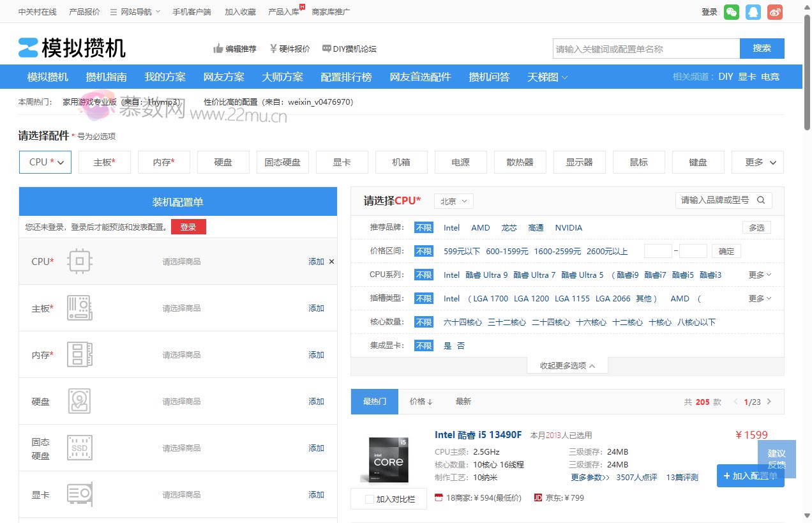Check the 加入对比栏 checkbox
Screen dimensions: 812x523
(370, 499)
